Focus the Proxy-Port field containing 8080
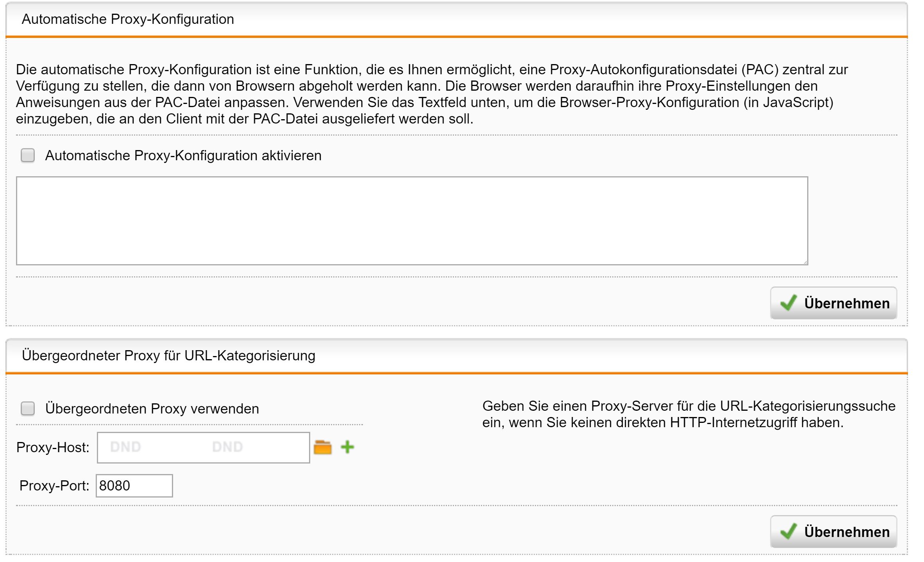924x562 pixels. (134, 486)
